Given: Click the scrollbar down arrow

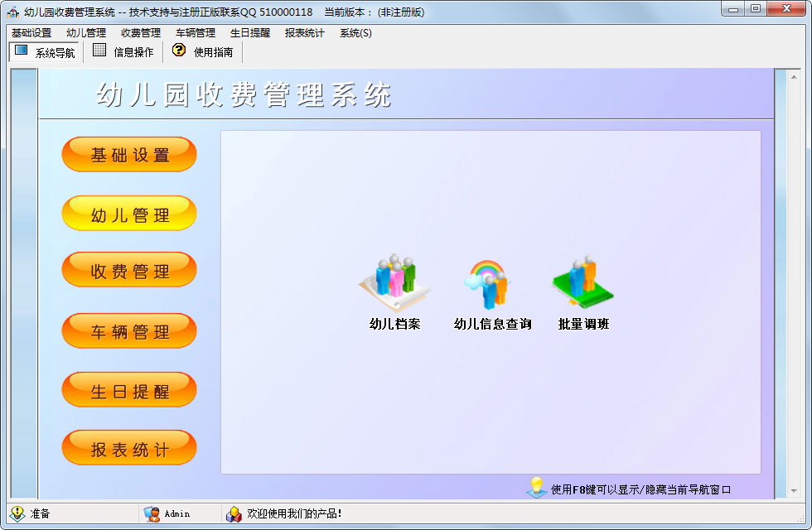Looking at the screenshot, I should 794,491.
